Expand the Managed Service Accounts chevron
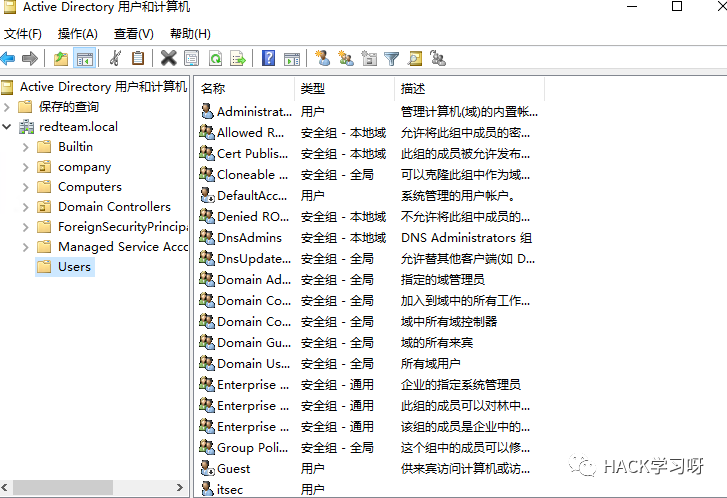The image size is (727, 498). click(x=26, y=247)
